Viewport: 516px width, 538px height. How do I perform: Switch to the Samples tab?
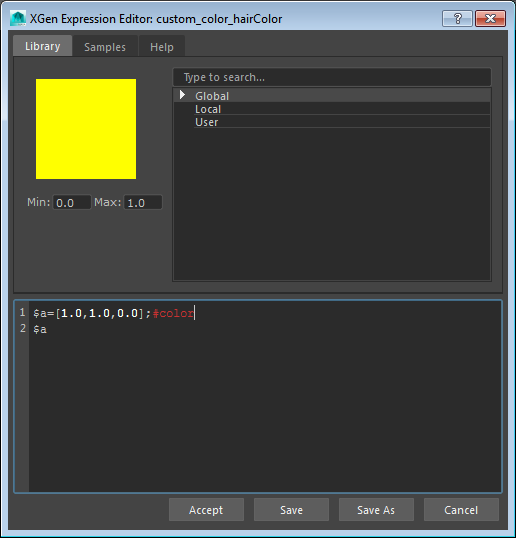105,47
